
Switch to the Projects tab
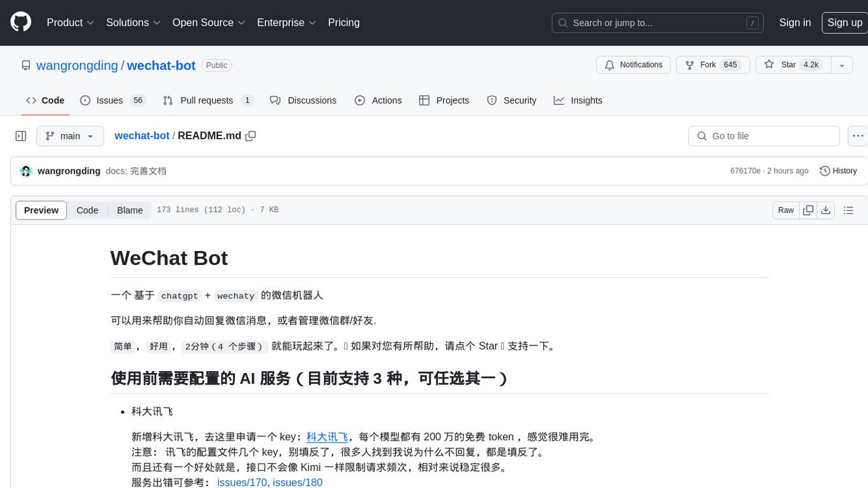444,100
